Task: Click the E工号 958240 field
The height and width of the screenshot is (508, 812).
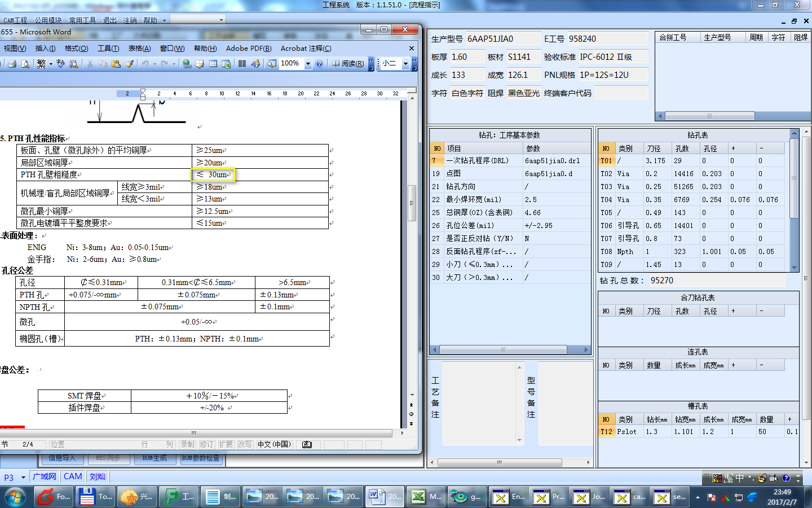Action: click(x=607, y=39)
